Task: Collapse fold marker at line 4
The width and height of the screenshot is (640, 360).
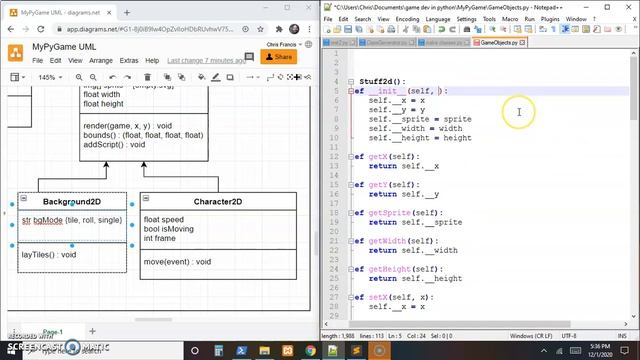Action: pyautogui.click(x=351, y=82)
